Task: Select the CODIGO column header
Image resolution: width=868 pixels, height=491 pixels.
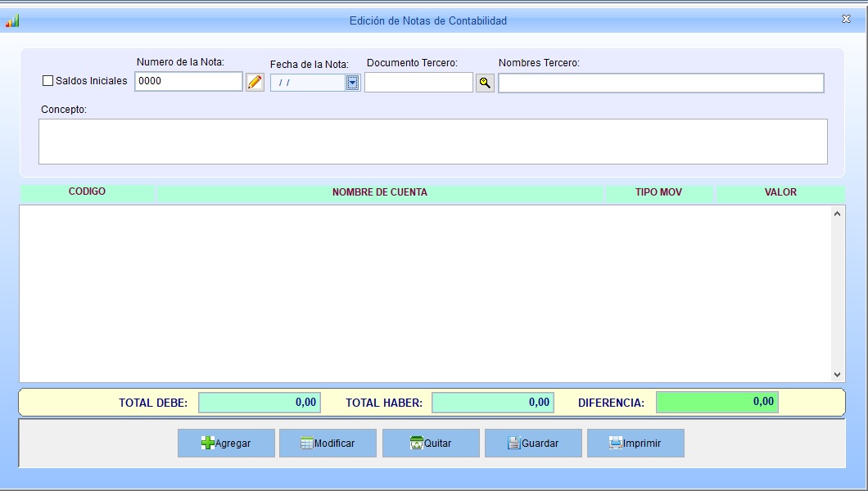Action: pos(87,192)
